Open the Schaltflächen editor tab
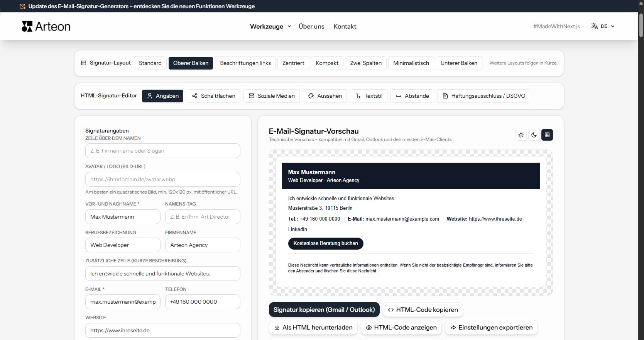The width and height of the screenshot is (644, 340). [213, 96]
